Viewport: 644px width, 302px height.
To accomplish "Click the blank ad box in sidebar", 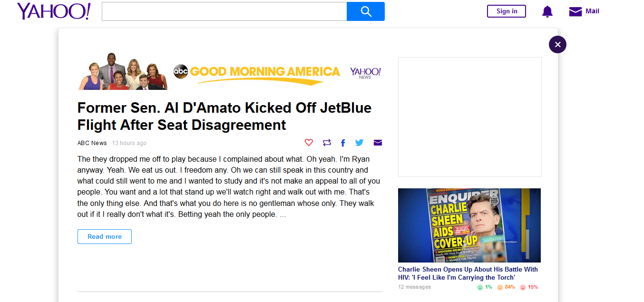I will [x=470, y=117].
